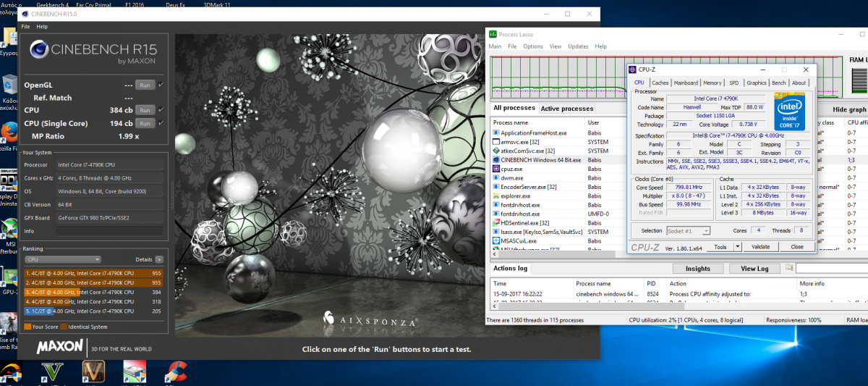The height and width of the screenshot is (386, 868).
Task: Click the MSASCuiL.exe process icon
Action: click(x=495, y=241)
